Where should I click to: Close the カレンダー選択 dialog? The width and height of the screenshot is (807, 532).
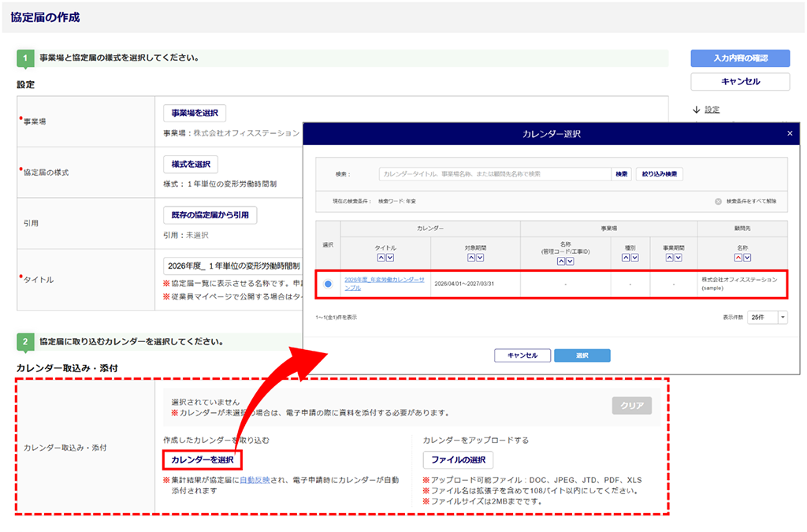pos(790,134)
